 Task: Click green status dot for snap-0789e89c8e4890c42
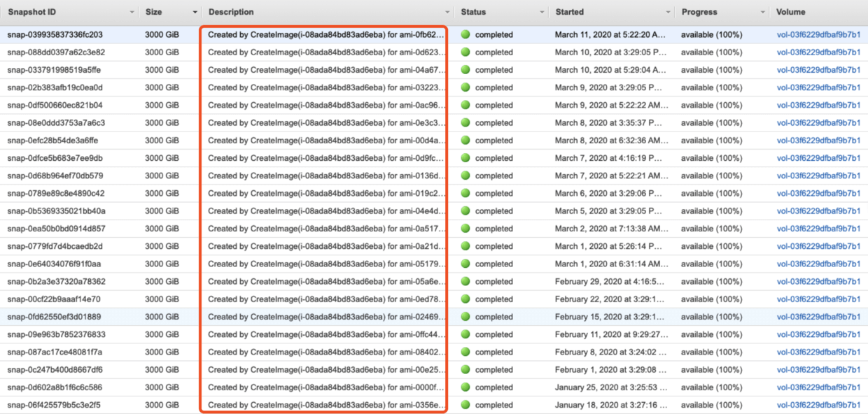[x=465, y=193]
